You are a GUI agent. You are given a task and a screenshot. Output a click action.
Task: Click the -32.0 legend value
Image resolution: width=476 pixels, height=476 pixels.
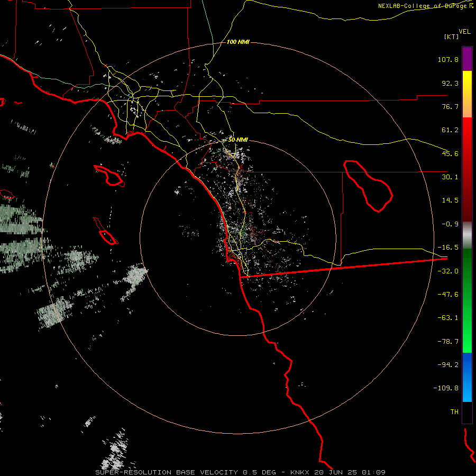448,271
